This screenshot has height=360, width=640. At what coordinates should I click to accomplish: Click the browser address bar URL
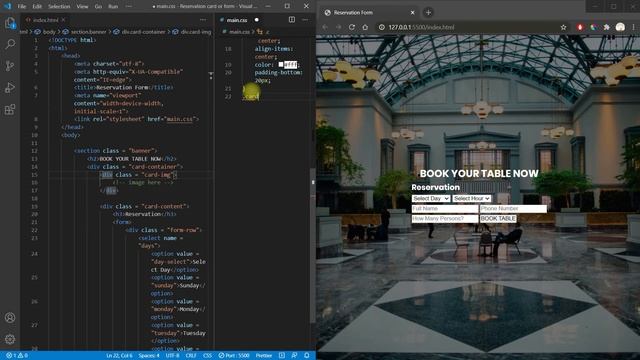(x=421, y=27)
